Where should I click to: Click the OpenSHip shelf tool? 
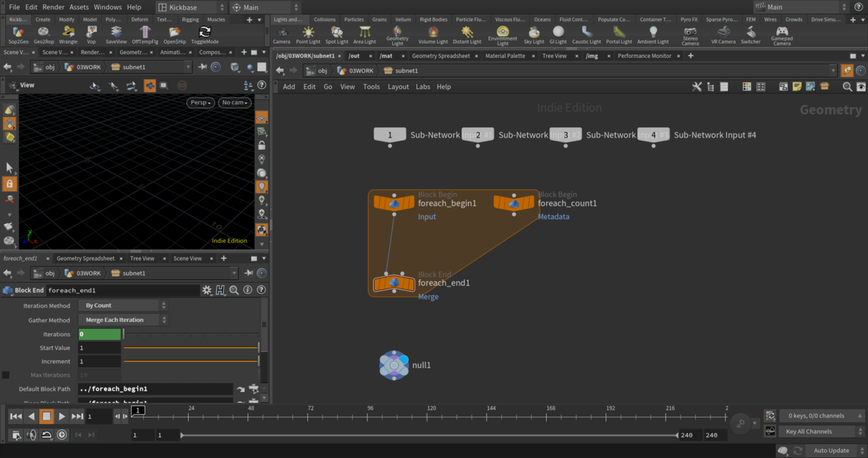point(175,35)
